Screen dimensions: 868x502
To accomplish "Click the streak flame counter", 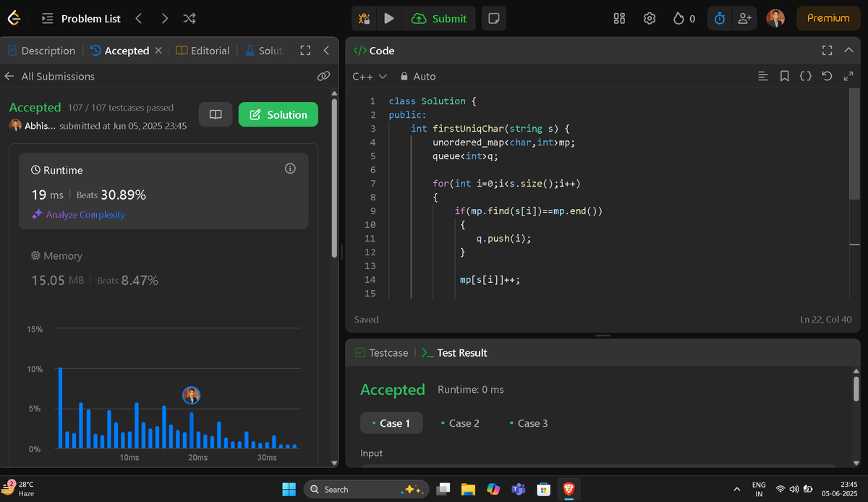I will tap(684, 18).
